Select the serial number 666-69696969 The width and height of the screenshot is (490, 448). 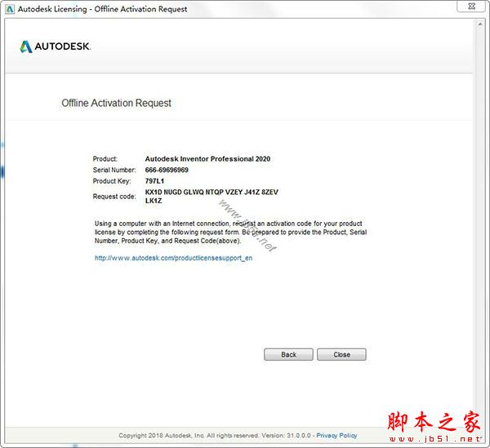[167, 170]
